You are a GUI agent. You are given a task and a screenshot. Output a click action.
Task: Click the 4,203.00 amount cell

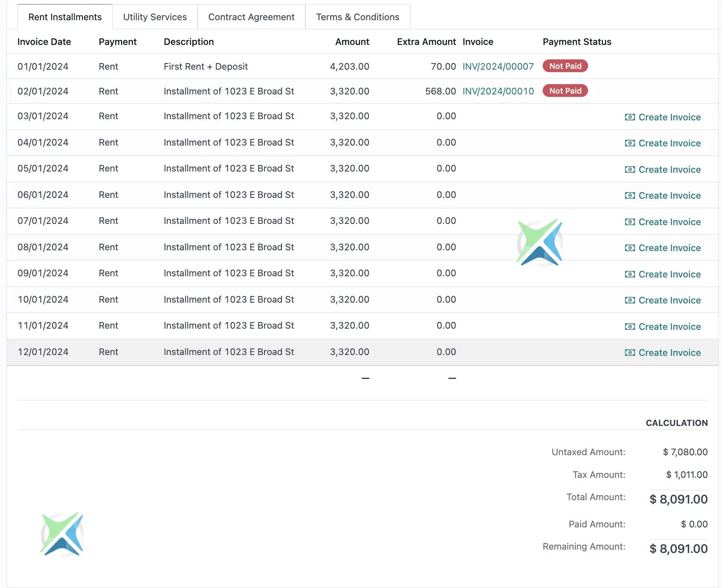[x=350, y=66]
